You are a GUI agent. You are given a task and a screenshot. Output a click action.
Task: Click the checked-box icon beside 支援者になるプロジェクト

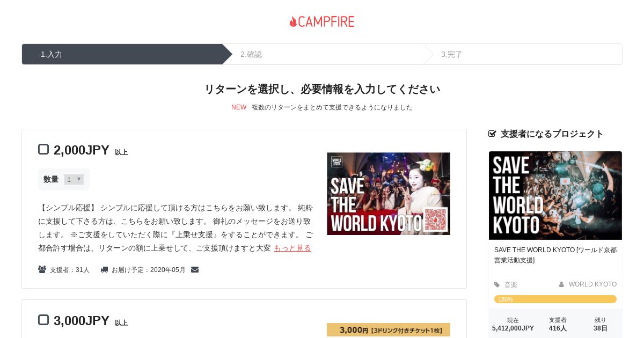tap(492, 134)
